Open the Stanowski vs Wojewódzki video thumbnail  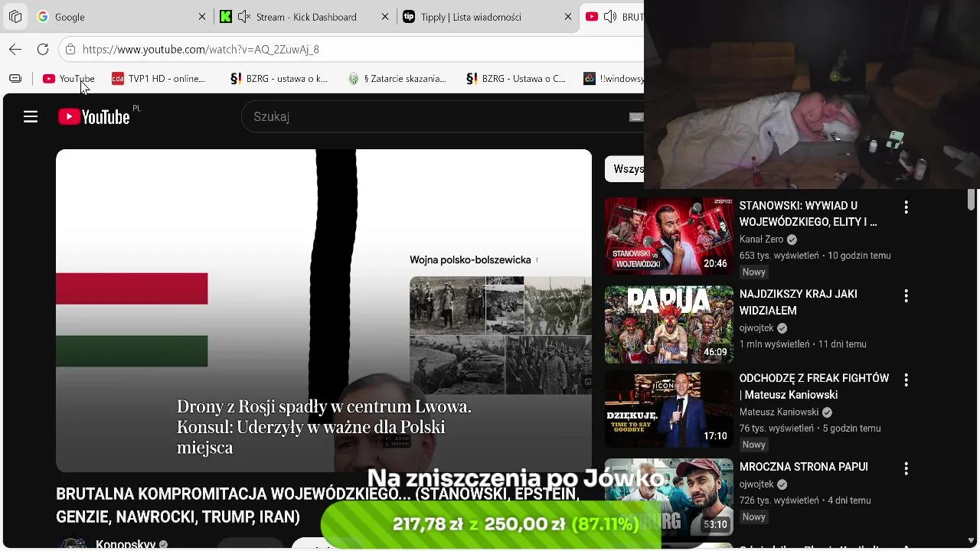(669, 236)
